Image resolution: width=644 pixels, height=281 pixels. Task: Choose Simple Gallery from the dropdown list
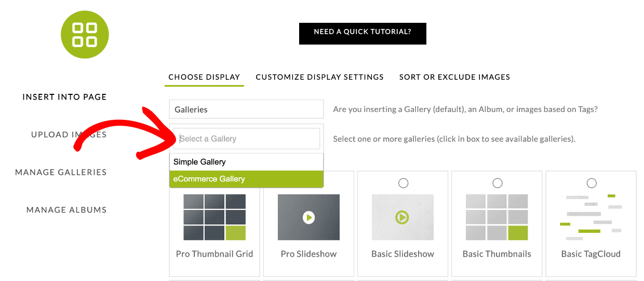[246, 162]
